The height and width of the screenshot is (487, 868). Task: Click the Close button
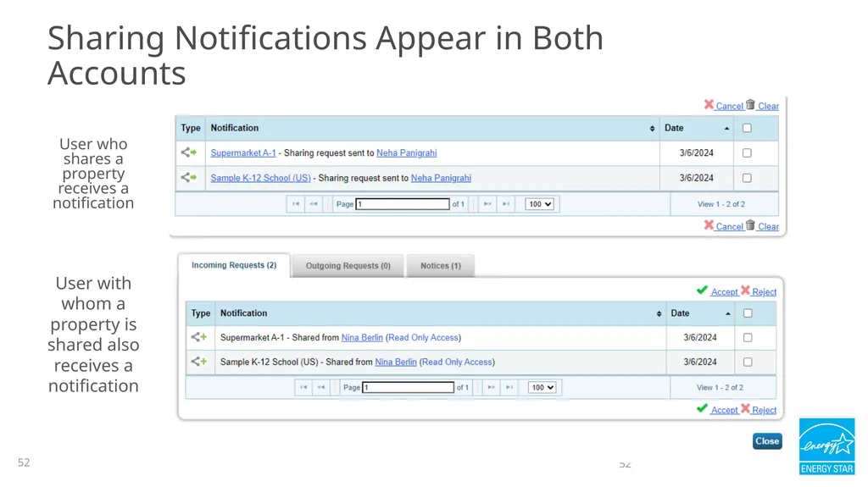[767, 441]
